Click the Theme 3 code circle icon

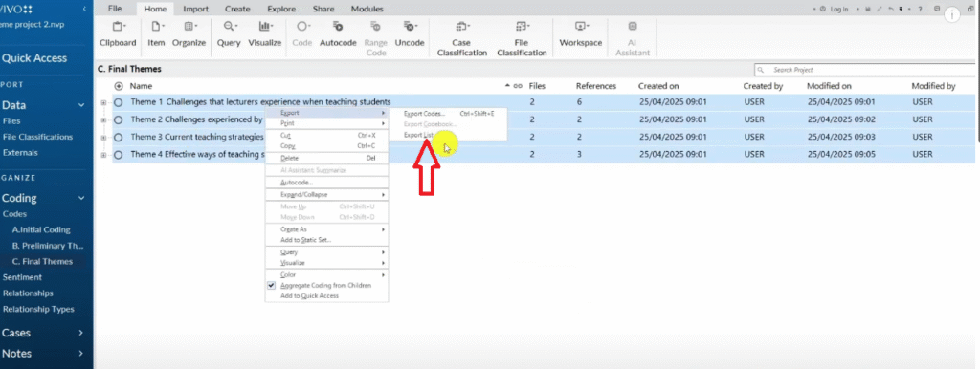[x=118, y=137]
